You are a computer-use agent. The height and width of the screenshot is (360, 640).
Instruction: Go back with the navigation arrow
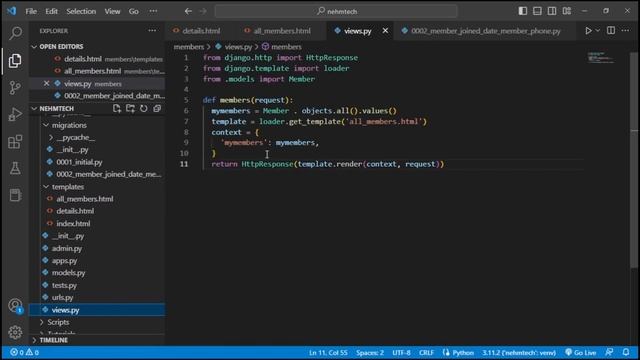[188, 11]
